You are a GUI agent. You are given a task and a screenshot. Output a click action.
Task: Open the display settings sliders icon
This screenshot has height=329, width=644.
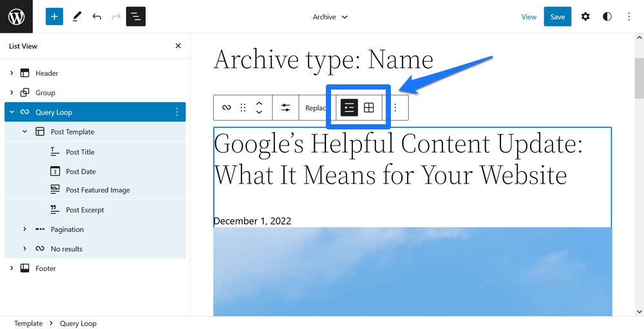click(x=285, y=108)
